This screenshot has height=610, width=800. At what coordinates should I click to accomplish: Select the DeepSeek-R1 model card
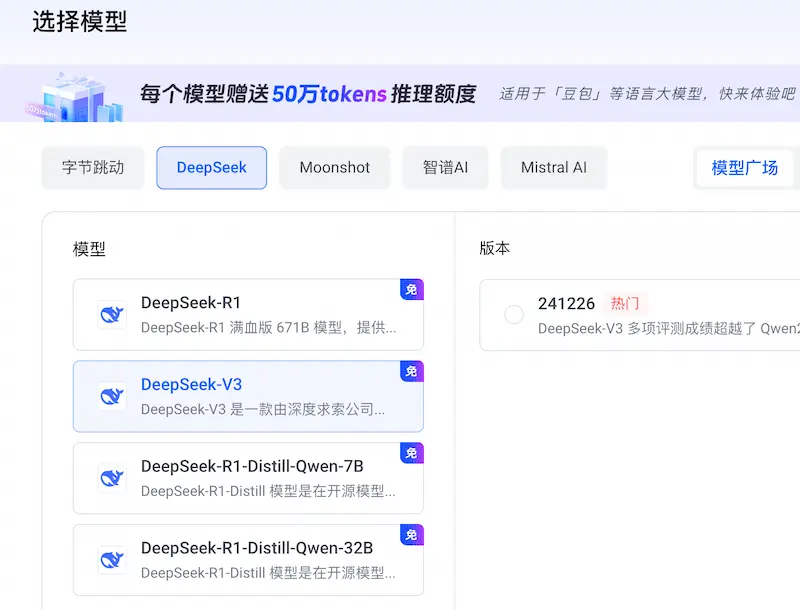click(248, 314)
